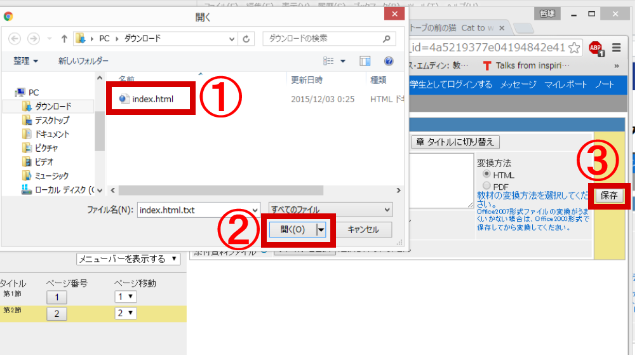Click 学生としてログインする in the page menu
This screenshot has height=355, width=644.
pyautogui.click(x=451, y=84)
